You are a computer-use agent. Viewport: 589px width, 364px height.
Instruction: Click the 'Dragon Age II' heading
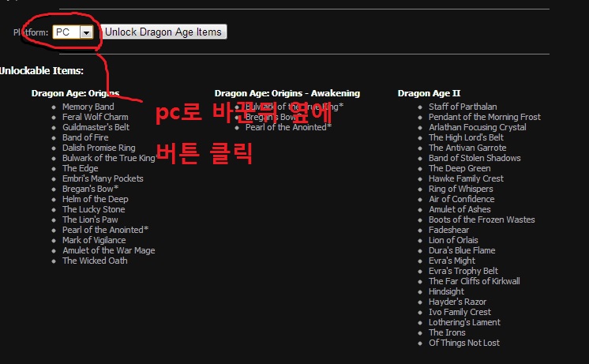(x=429, y=93)
